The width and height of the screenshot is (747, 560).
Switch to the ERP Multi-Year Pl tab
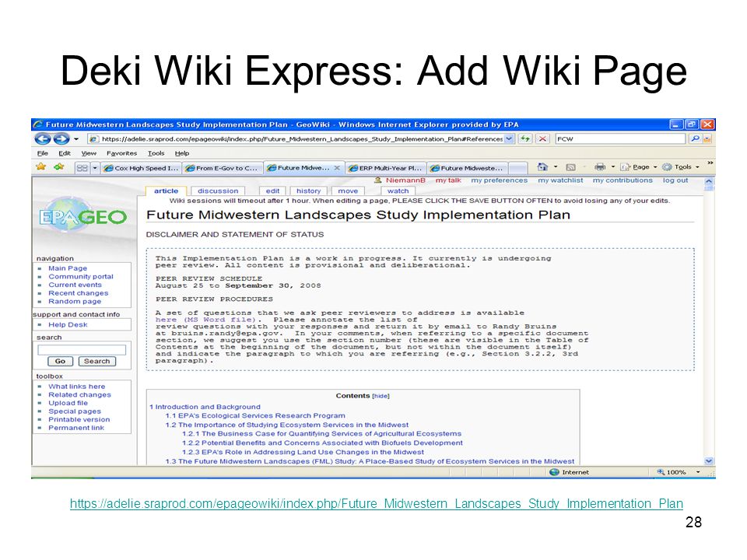point(385,168)
